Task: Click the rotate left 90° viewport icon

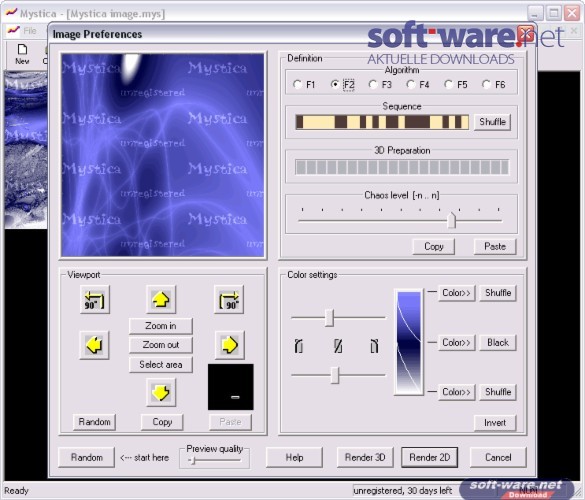Action: [x=95, y=300]
